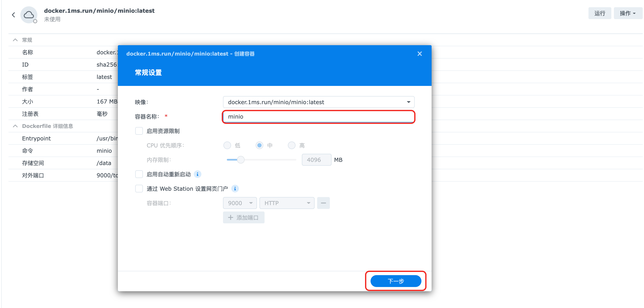Click the 4096 memory limit field

click(x=316, y=160)
